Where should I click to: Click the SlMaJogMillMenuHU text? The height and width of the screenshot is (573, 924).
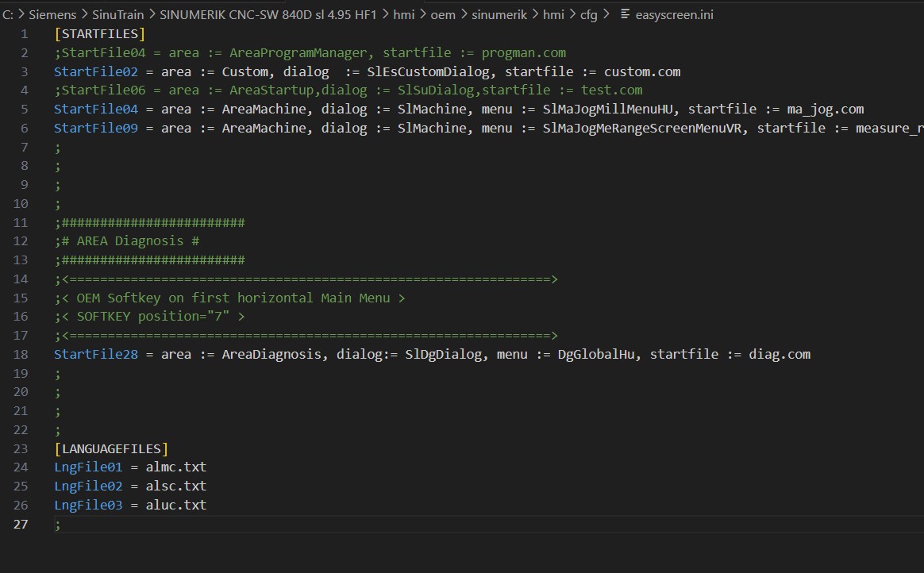pos(607,110)
